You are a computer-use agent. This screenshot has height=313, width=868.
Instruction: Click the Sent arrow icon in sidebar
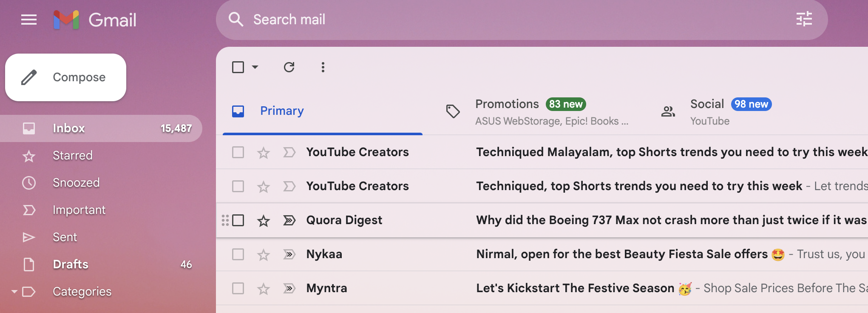click(x=29, y=237)
